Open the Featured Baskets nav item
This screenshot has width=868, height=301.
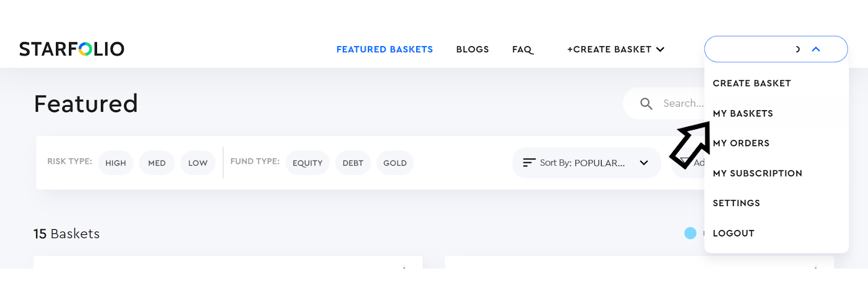385,49
